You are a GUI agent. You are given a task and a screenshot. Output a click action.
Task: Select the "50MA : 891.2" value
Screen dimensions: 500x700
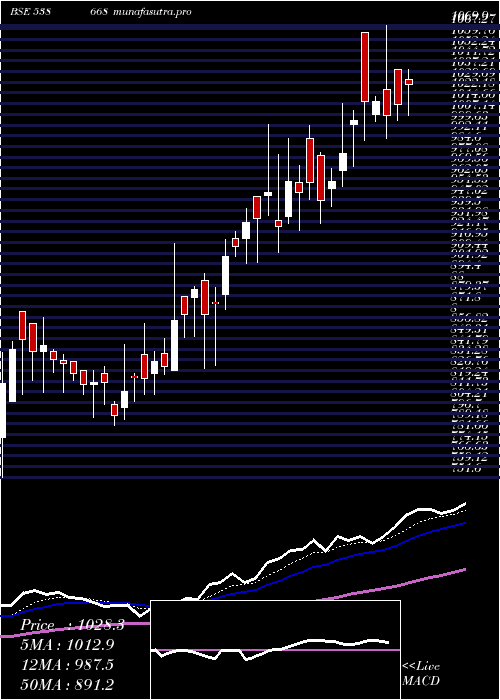coord(67,684)
